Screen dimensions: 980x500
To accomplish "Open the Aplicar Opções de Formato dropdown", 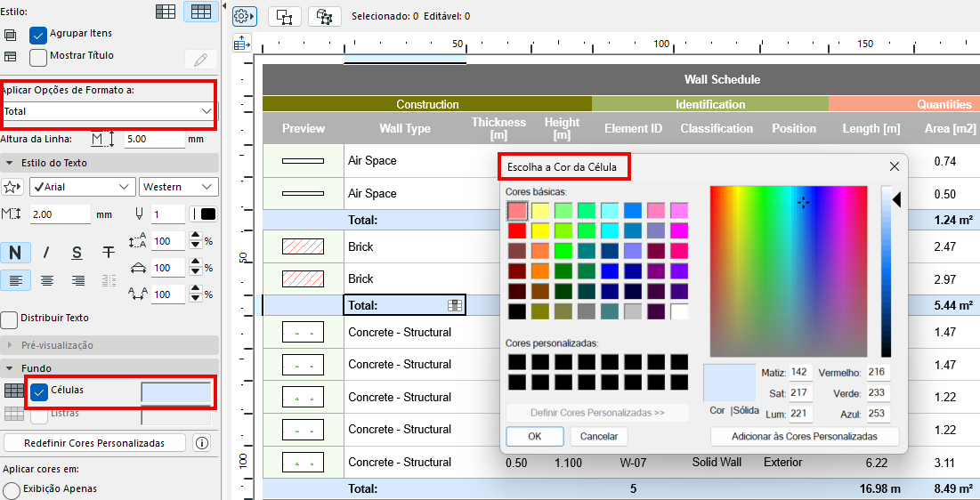I will coord(109,111).
